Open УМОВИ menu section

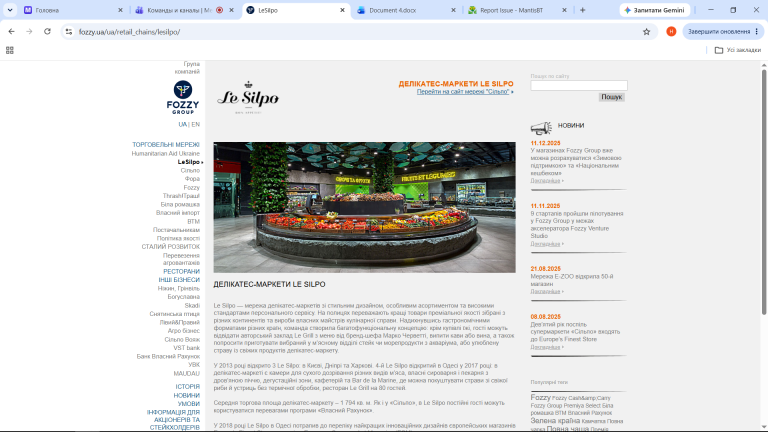click(189, 404)
